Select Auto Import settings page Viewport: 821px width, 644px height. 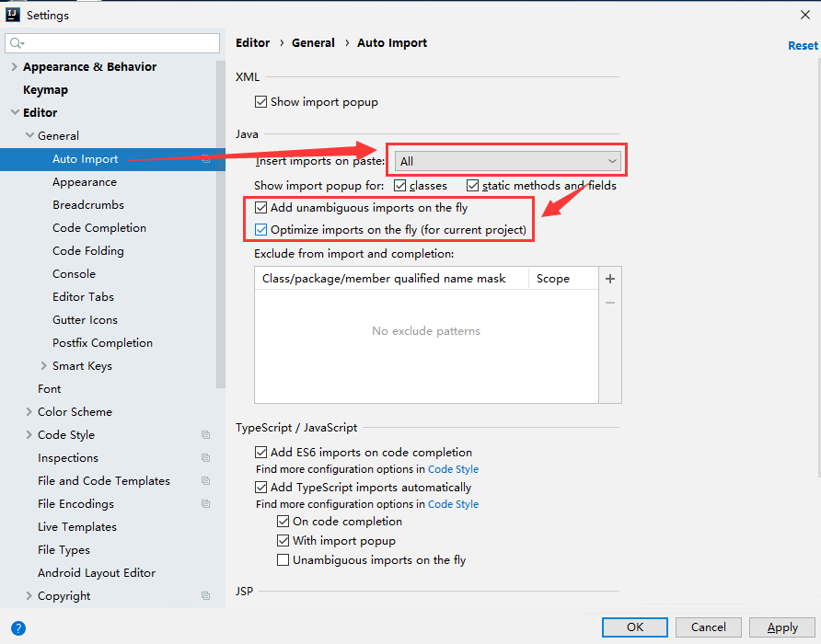86,159
